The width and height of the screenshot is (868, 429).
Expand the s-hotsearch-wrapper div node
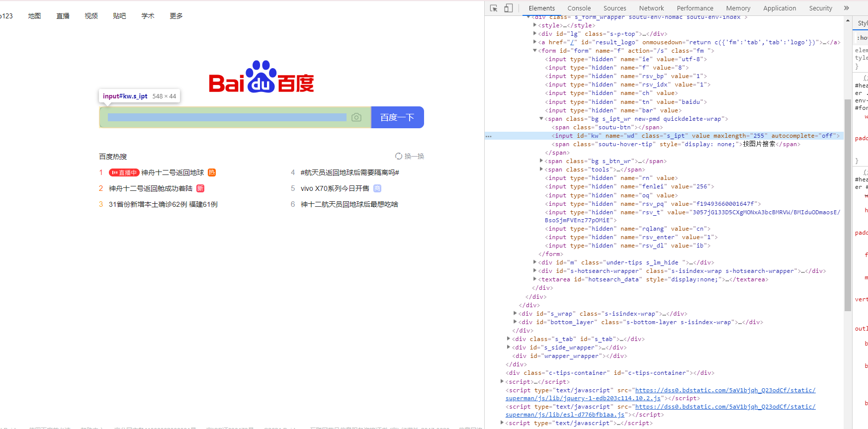pyautogui.click(x=535, y=271)
